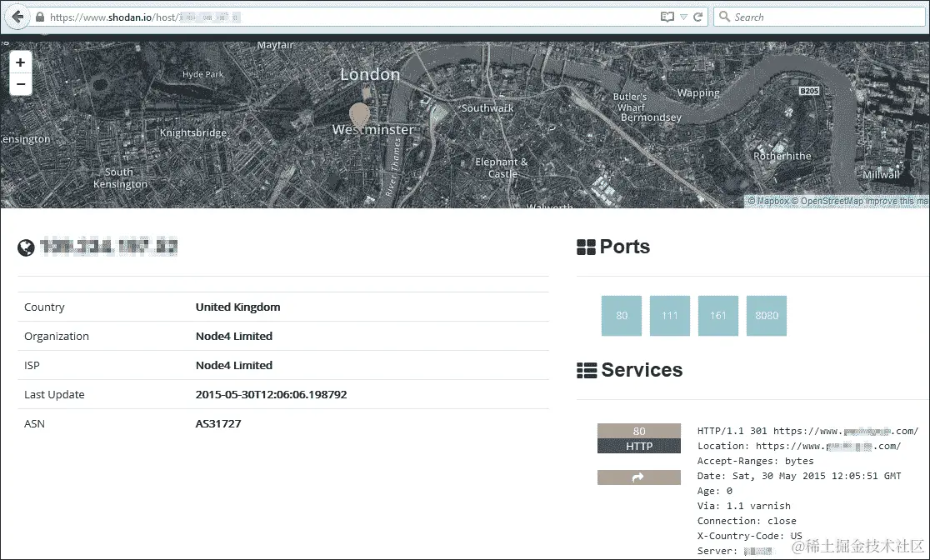The width and height of the screenshot is (930, 560).
Task: Open the OpenStreetMap attribution link
Action: 827,201
